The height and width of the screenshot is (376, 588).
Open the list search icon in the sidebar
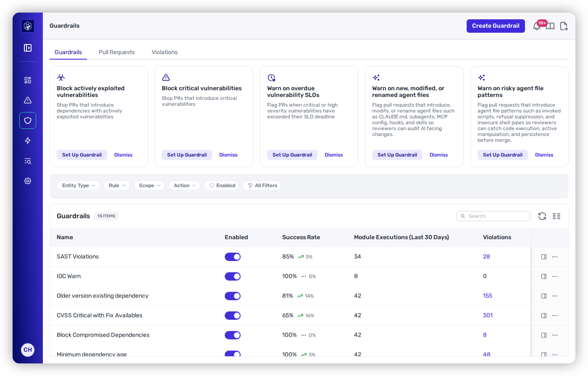click(28, 161)
